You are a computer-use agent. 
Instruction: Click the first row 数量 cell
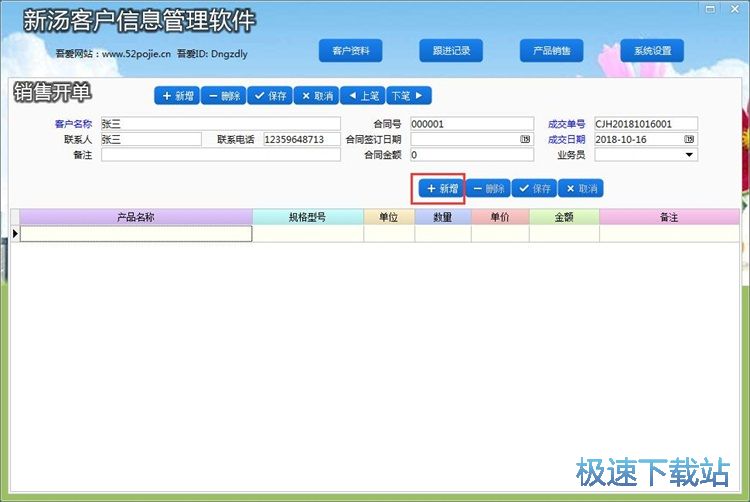point(443,233)
